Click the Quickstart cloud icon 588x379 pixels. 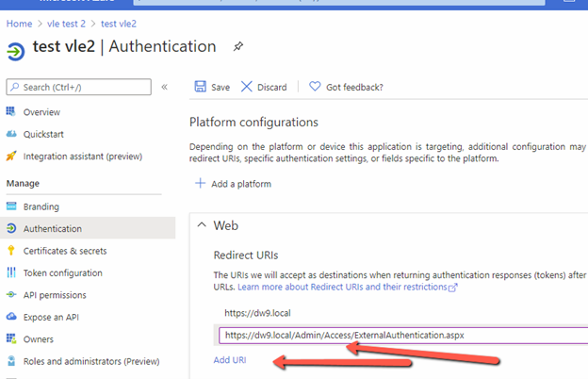(11, 134)
